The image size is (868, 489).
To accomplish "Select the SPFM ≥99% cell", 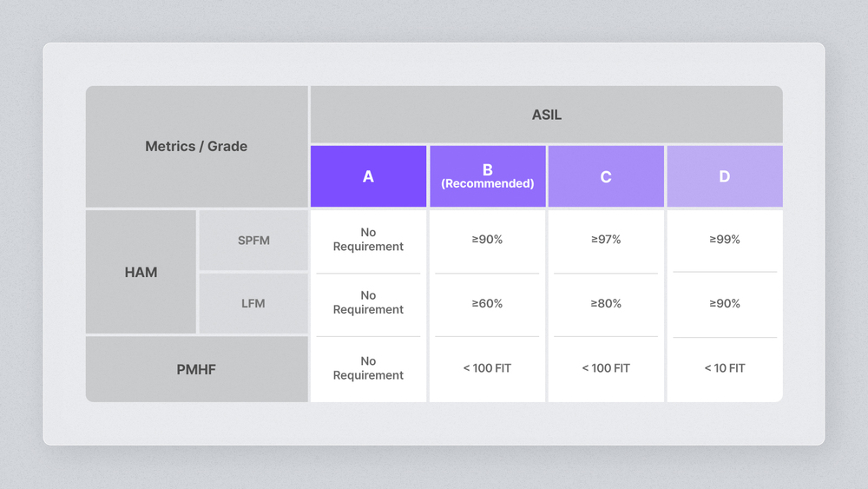I will click(x=724, y=240).
